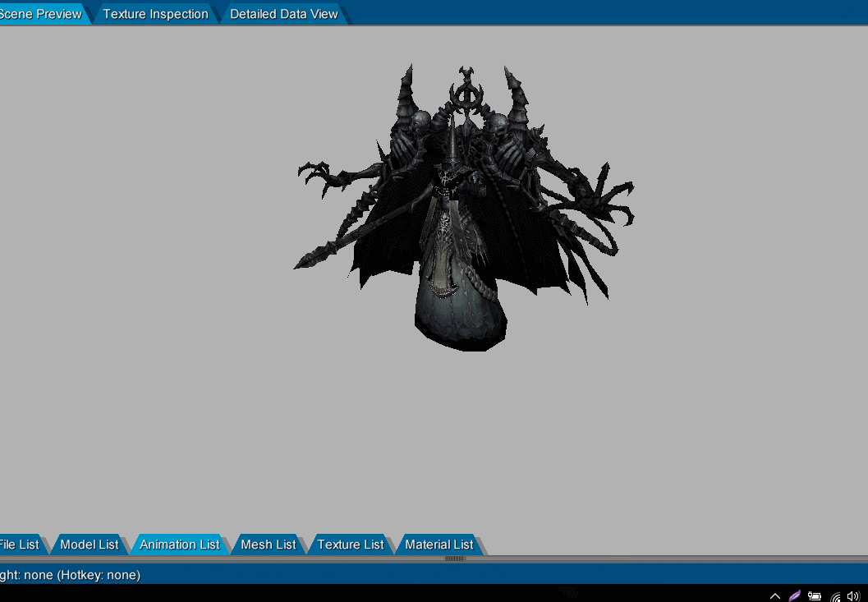Select the Material List tab
Viewport: 868px width, 602px height.
click(439, 545)
